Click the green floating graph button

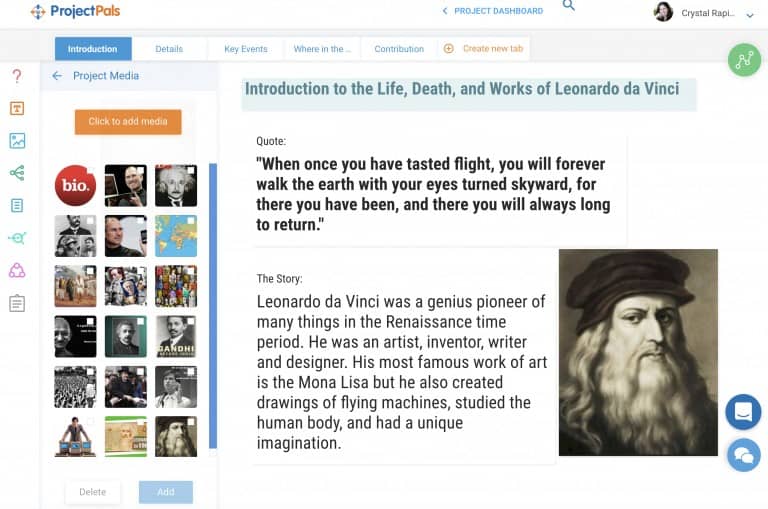[x=743, y=60]
